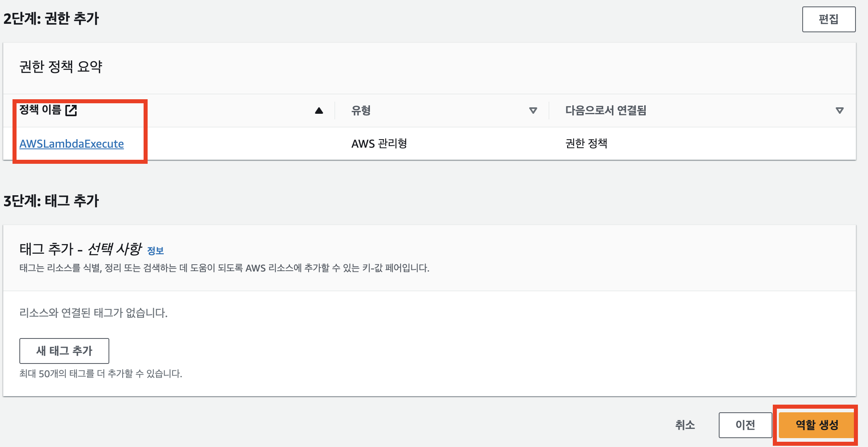Click the 권한 정책 요약 panel title

(x=61, y=67)
